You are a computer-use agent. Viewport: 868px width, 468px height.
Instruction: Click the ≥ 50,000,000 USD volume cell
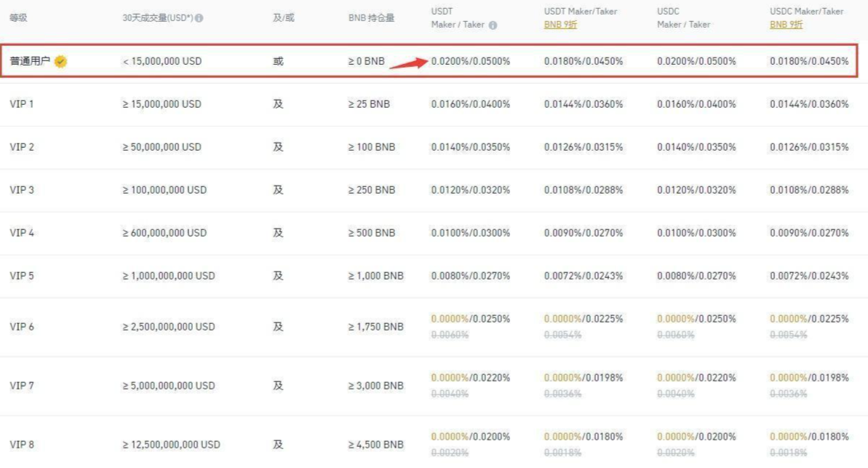pyautogui.click(x=162, y=147)
